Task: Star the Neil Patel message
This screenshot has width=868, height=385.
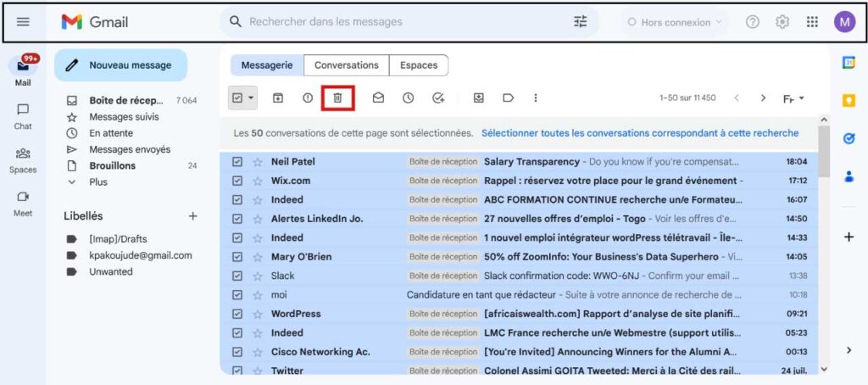Action: coord(258,162)
